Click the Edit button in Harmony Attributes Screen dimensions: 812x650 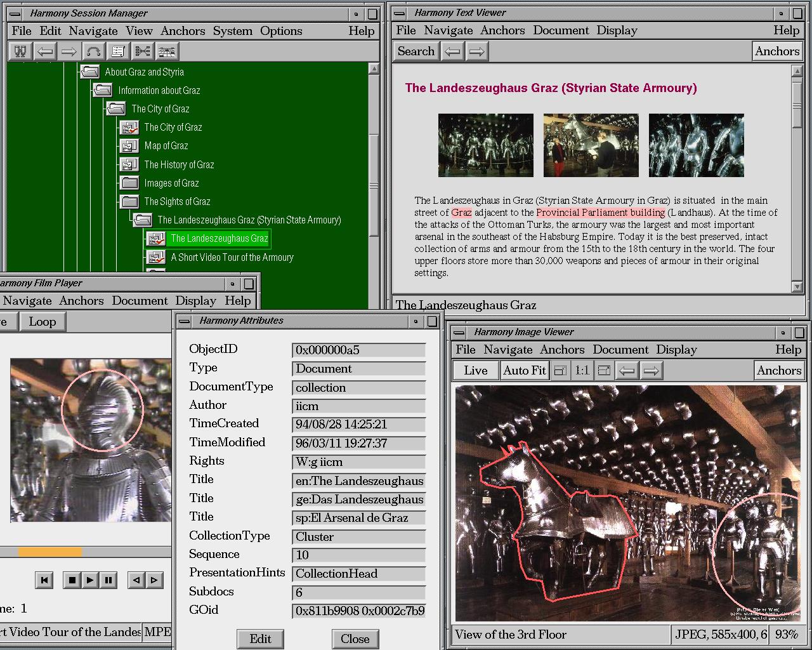click(260, 639)
